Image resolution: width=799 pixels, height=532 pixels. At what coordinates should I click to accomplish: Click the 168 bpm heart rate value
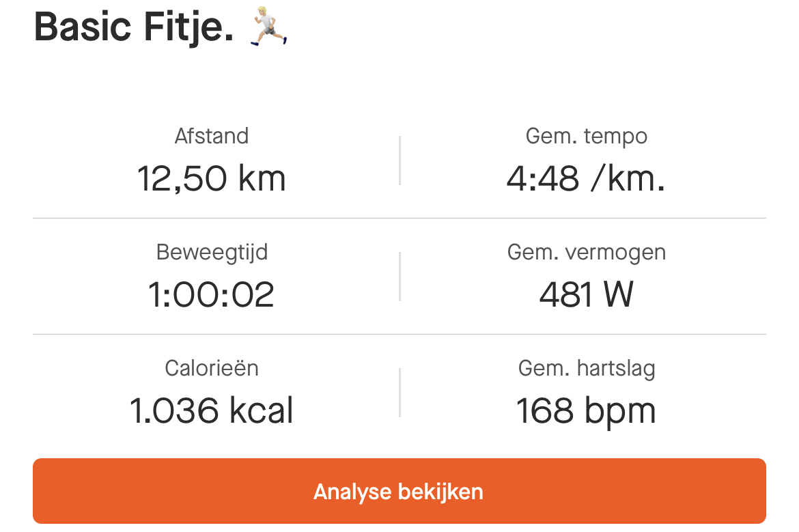[x=587, y=411]
